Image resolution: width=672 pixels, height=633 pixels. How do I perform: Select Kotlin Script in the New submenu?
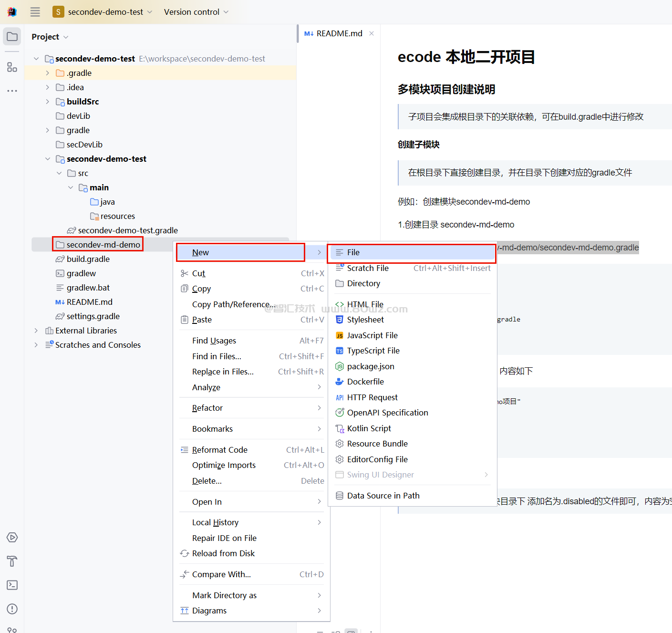pos(369,428)
